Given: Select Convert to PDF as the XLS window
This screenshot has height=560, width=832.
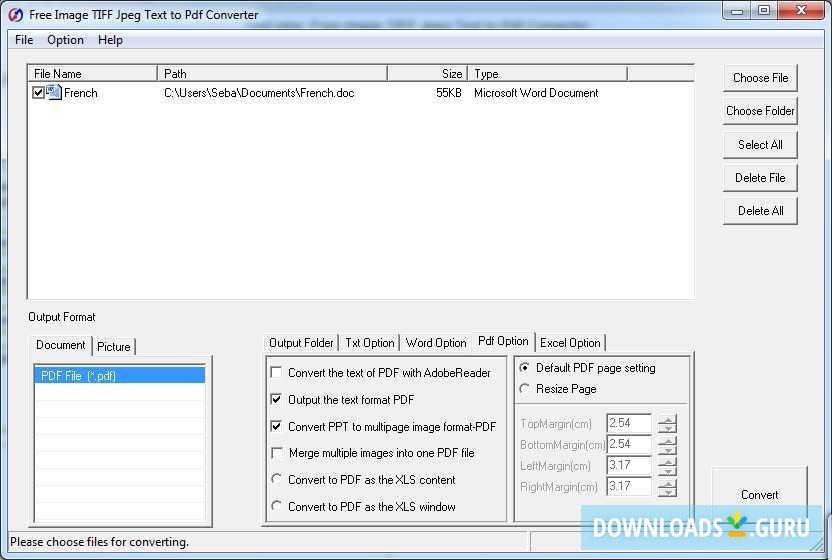Looking at the screenshot, I should point(276,505).
